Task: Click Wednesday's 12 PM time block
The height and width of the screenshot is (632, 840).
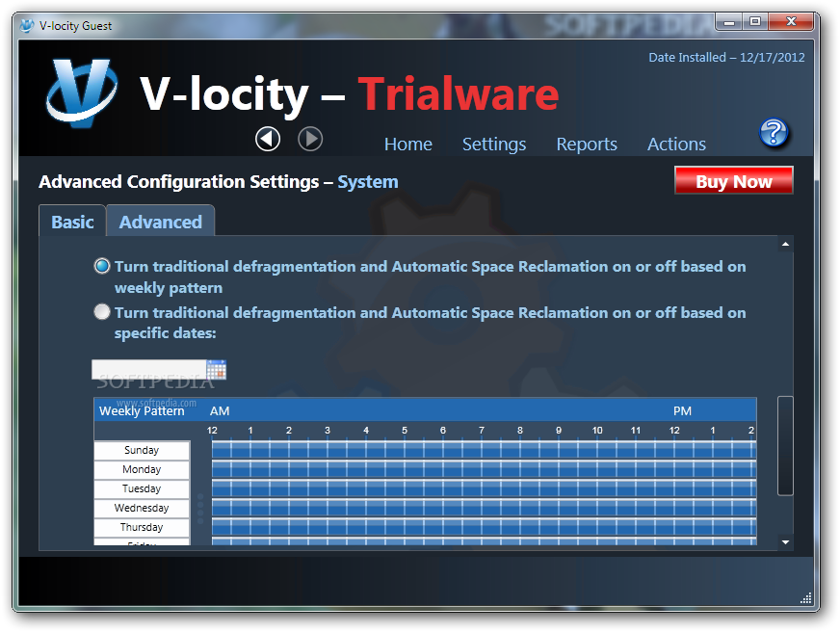Action: coord(684,507)
